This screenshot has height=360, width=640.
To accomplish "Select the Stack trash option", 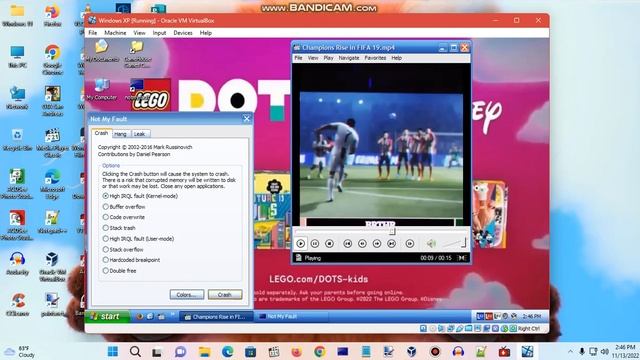I will 119,228.
